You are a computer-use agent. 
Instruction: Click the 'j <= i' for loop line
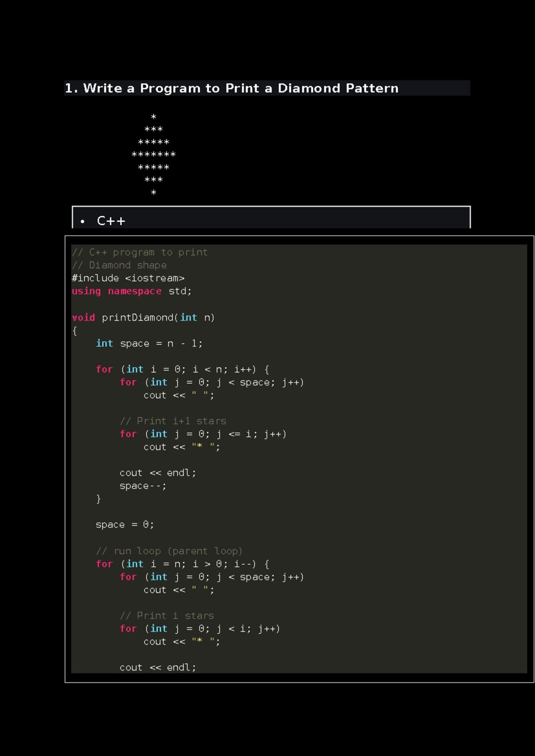coord(203,434)
